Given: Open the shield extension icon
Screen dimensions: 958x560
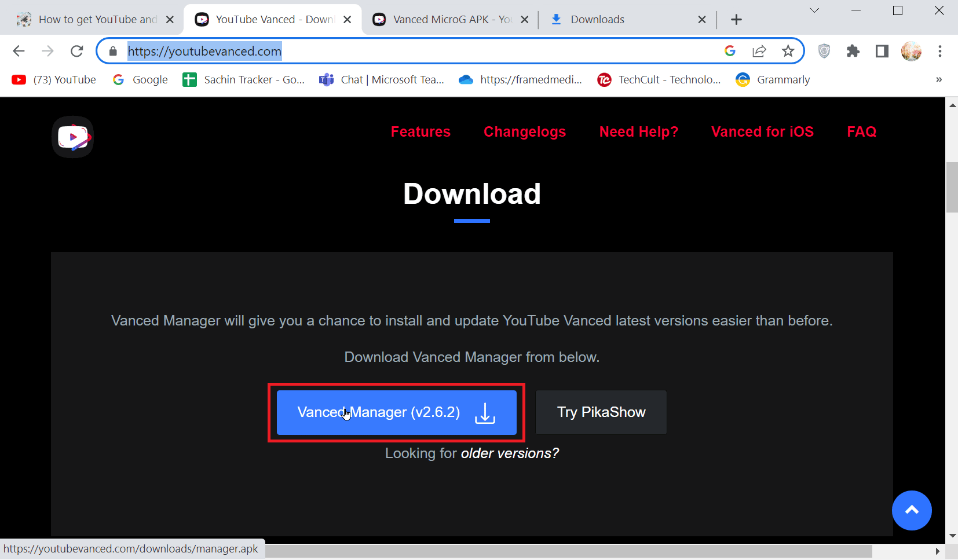Looking at the screenshot, I should click(824, 51).
